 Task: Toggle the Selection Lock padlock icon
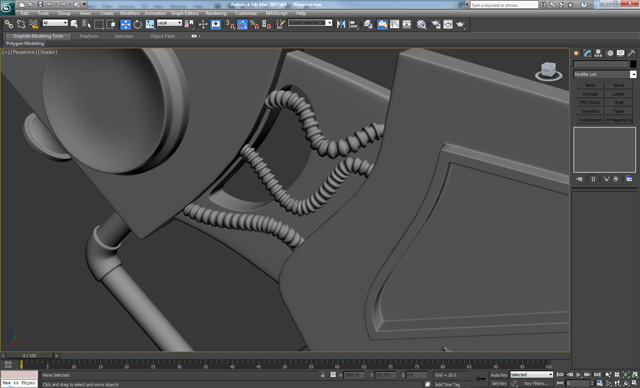pyautogui.click(x=323, y=375)
